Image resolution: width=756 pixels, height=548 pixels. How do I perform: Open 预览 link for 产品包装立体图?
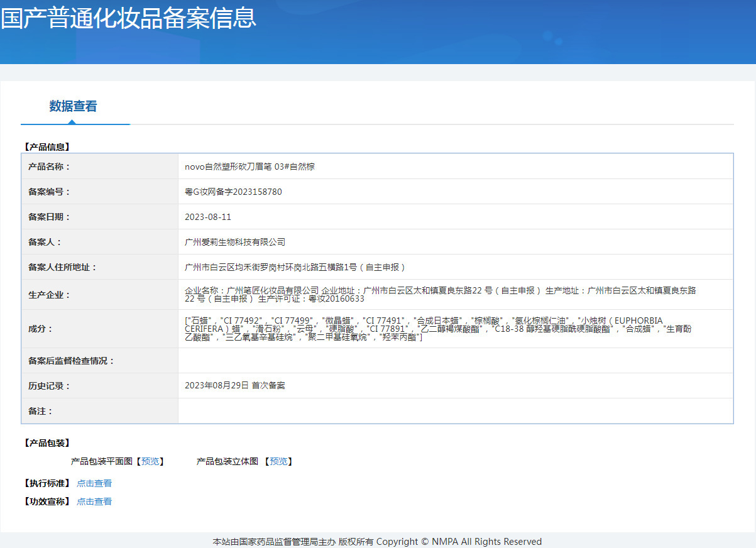tap(278, 461)
